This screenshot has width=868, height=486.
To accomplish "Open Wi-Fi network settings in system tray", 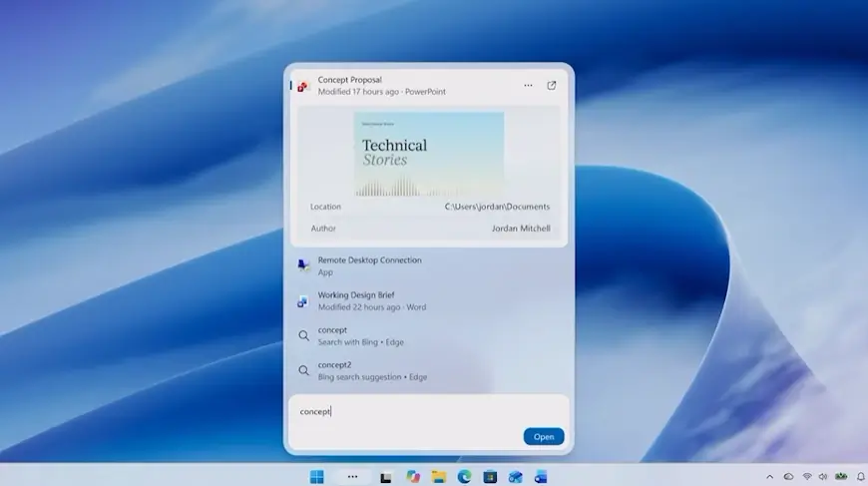I will pyautogui.click(x=807, y=477).
